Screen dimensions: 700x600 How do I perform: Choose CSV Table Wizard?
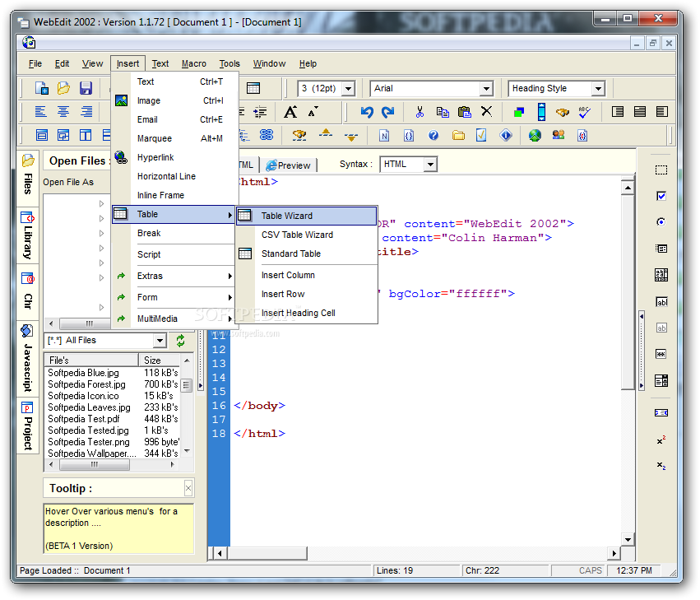click(x=306, y=235)
